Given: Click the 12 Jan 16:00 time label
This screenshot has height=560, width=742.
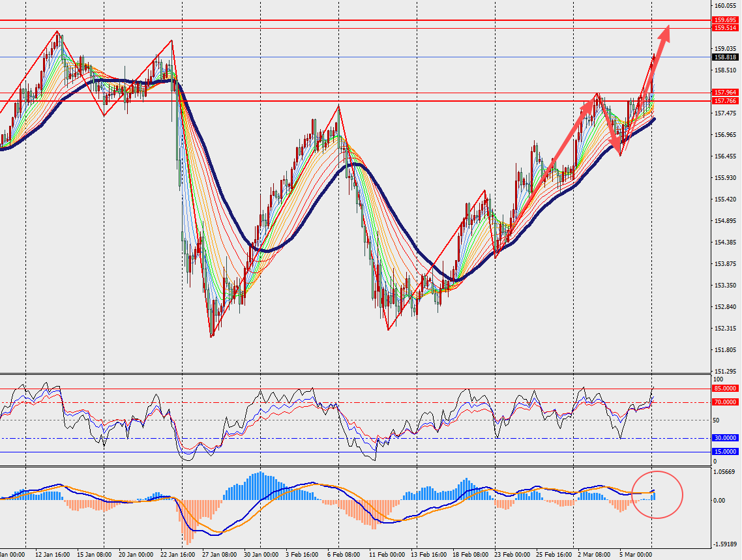Looking at the screenshot, I should (x=53, y=554).
